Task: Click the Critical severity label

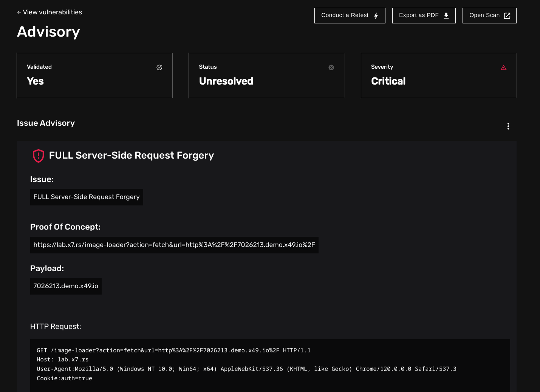Action: point(388,81)
